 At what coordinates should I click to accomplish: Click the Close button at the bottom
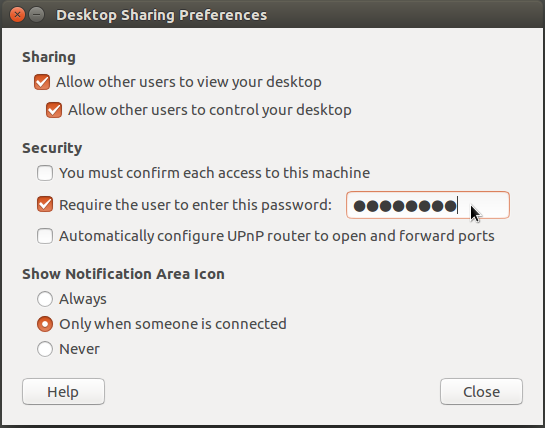coord(481,391)
